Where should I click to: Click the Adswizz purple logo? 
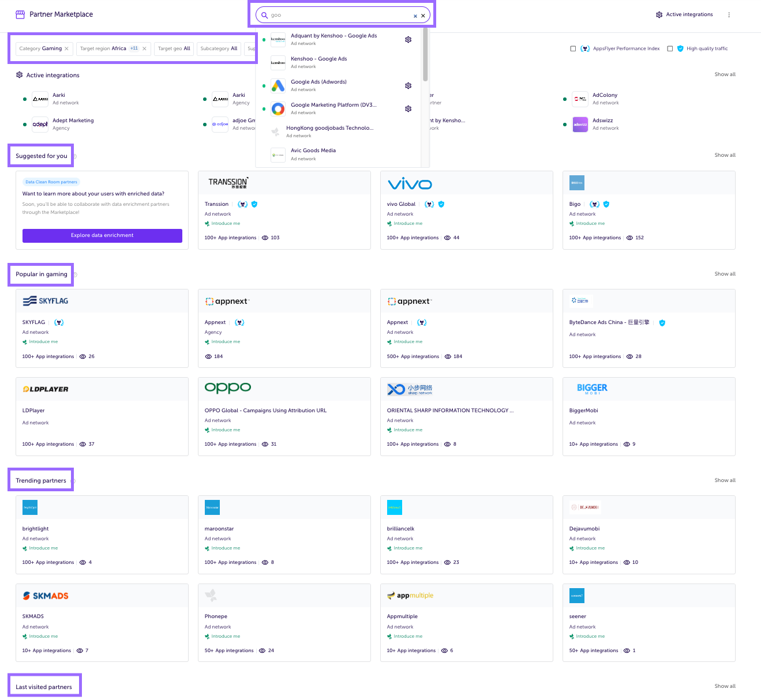[580, 125]
